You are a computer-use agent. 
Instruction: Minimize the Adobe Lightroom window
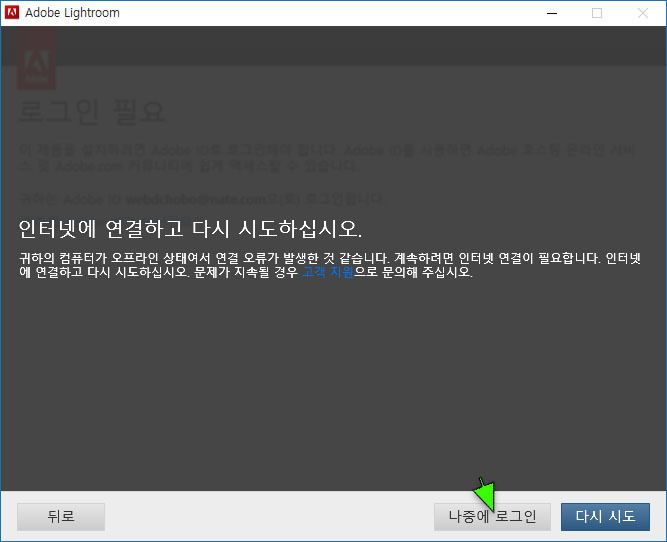552,13
